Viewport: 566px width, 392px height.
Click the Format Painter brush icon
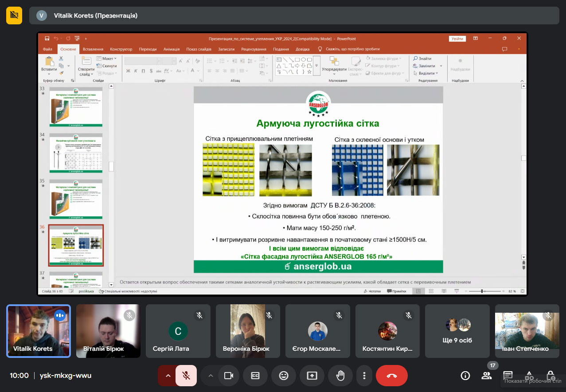tap(61, 72)
